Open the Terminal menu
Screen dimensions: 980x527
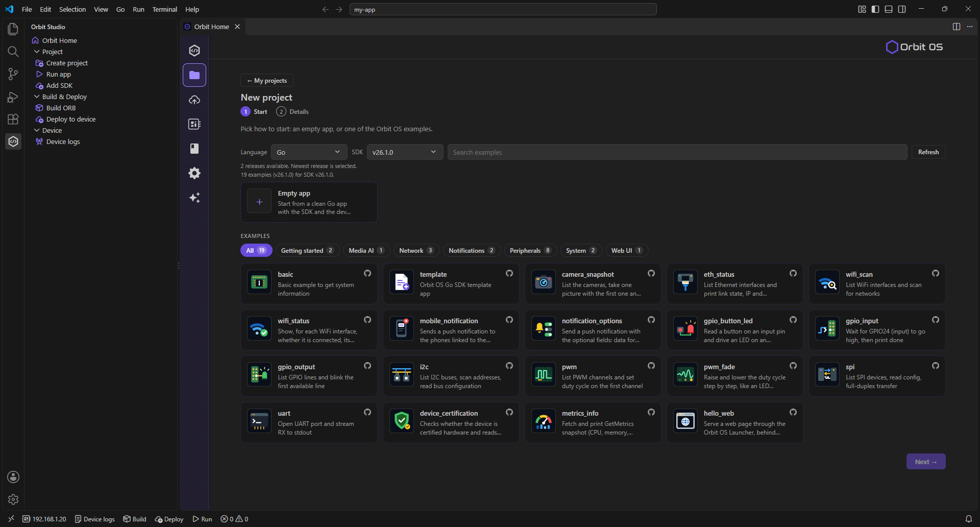(164, 9)
